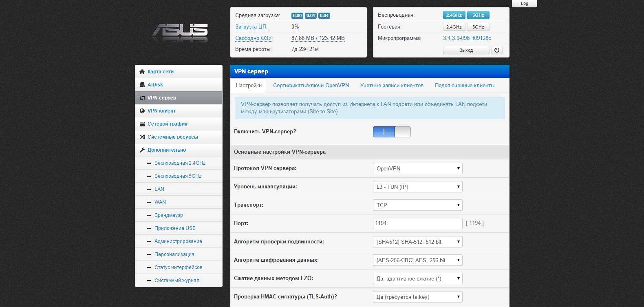Toggle wireless 2.4GHz in Беспроводная row

454,15
